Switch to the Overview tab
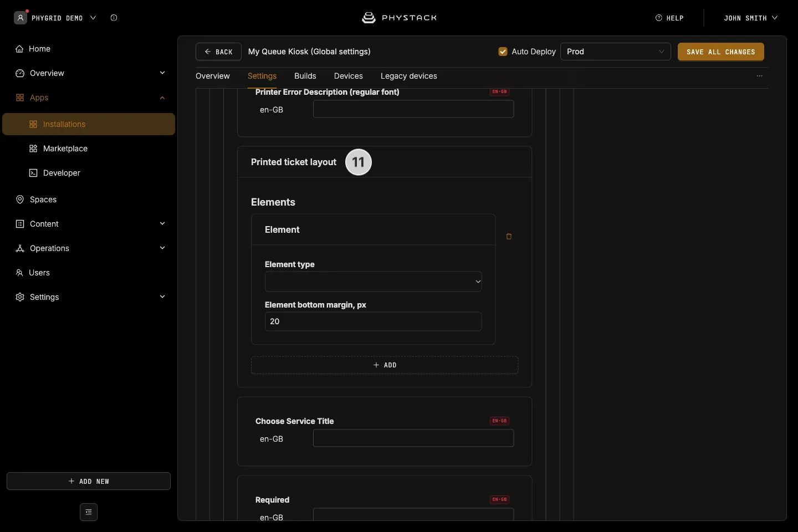798x532 pixels. tap(213, 76)
